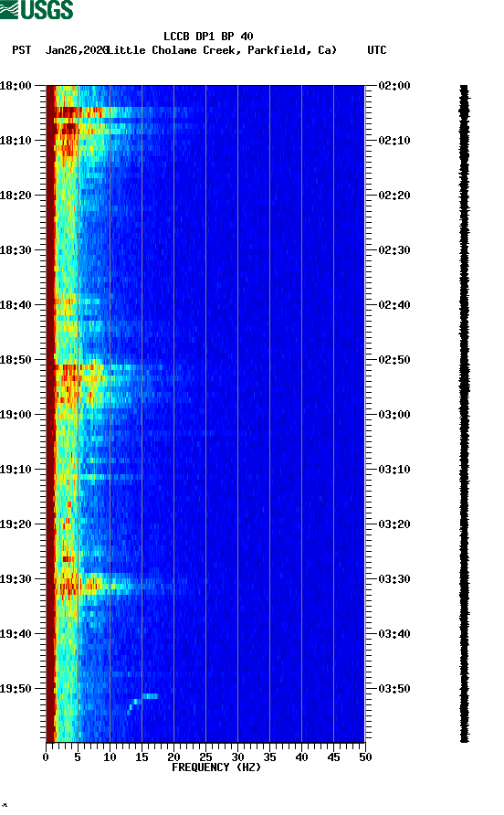Click the 19:10 PST time label

[16, 470]
